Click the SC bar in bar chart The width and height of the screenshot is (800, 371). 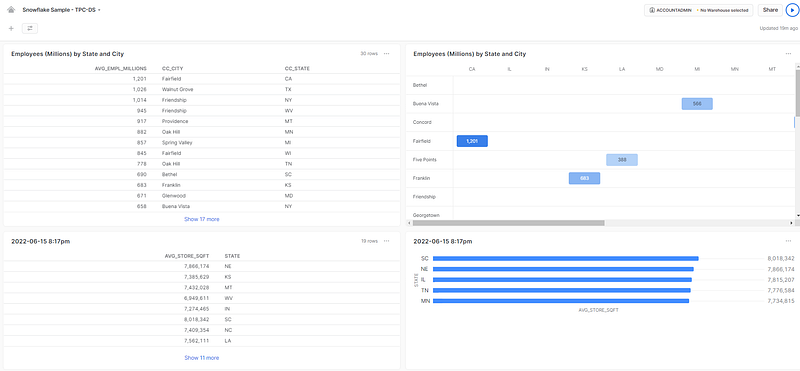(x=565, y=258)
